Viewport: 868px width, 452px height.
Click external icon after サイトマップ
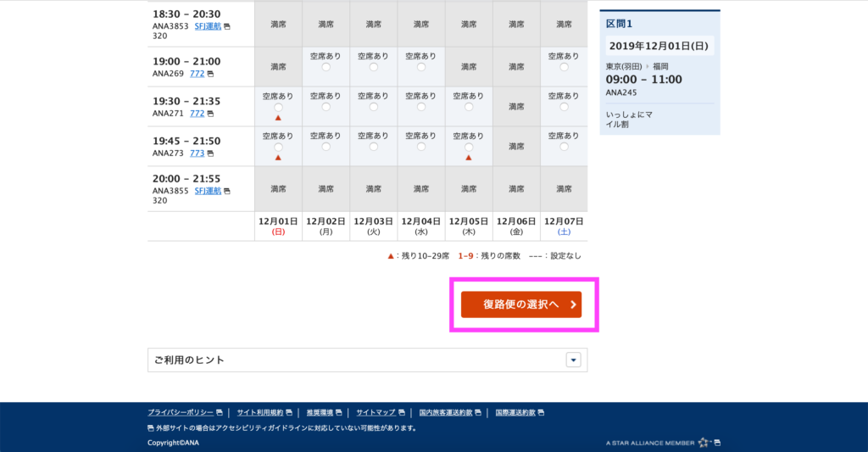pos(402,413)
